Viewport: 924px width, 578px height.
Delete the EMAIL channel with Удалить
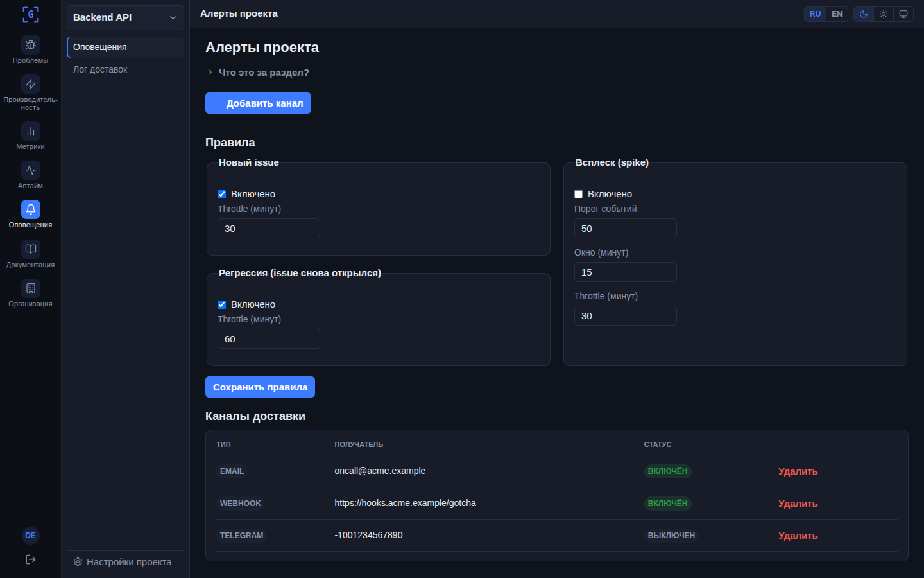[798, 471]
